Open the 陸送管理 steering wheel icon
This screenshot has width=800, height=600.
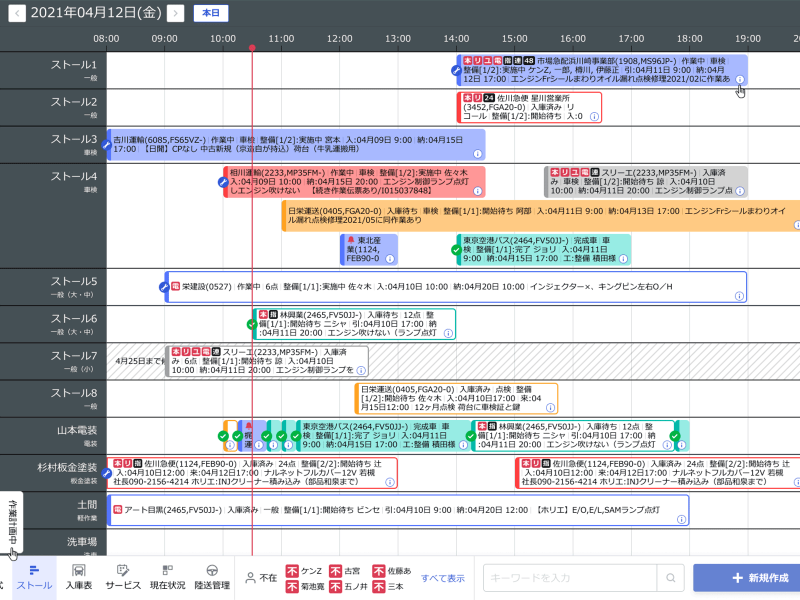[x=212, y=577]
